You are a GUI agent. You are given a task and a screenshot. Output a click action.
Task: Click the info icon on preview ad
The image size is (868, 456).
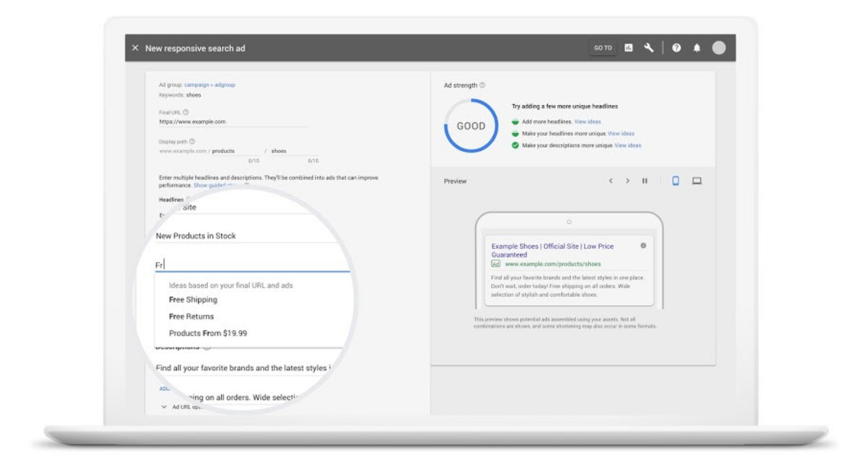pos(643,245)
